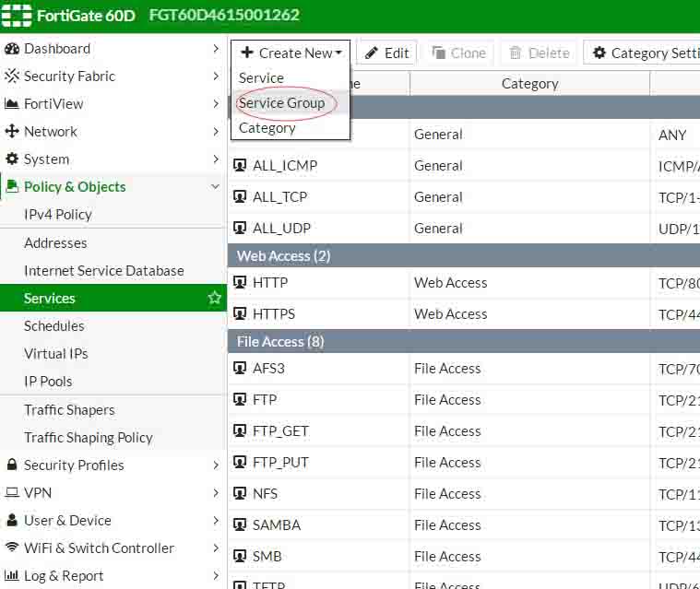This screenshot has height=589, width=700.
Task: Click the Log & Report bar-chart icon
Action: (12, 575)
